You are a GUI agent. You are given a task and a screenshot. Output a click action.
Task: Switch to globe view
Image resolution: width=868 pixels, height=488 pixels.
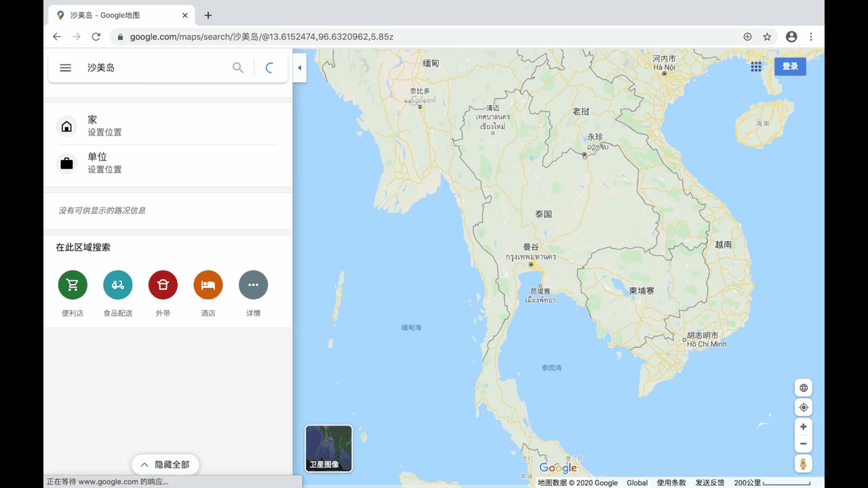pos(804,388)
